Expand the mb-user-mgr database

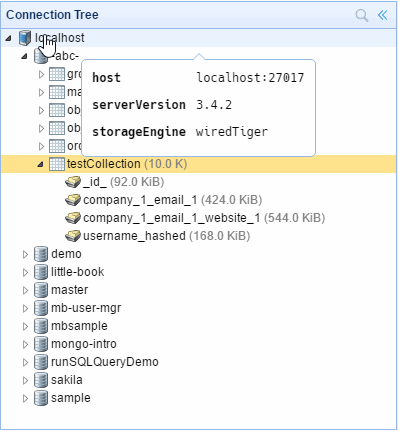click(x=25, y=308)
